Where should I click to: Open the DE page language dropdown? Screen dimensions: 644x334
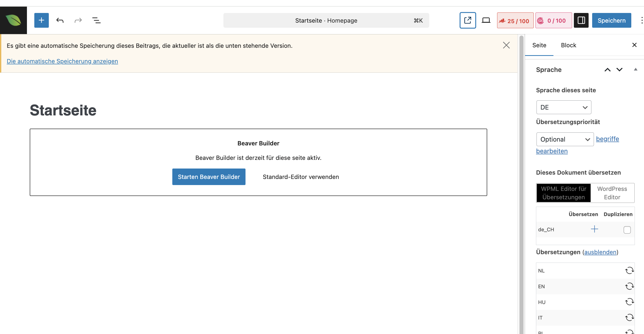564,107
